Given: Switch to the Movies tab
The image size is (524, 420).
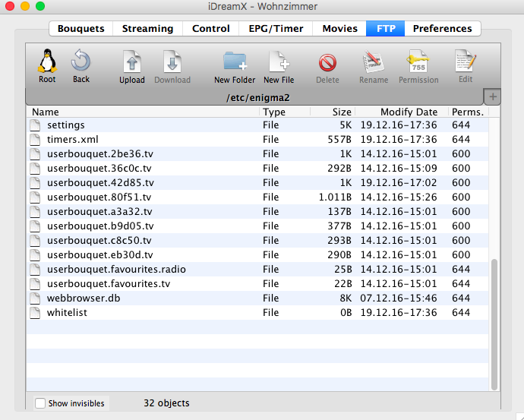Looking at the screenshot, I should (x=340, y=28).
